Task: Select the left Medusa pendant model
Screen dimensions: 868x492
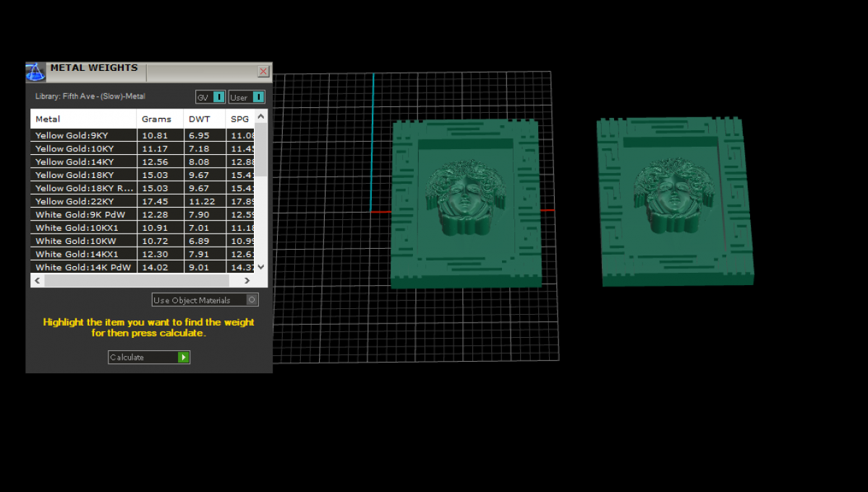Action: tap(466, 203)
